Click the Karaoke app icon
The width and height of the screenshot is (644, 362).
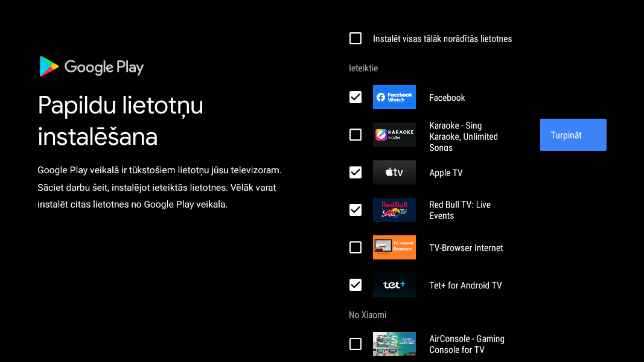click(394, 135)
